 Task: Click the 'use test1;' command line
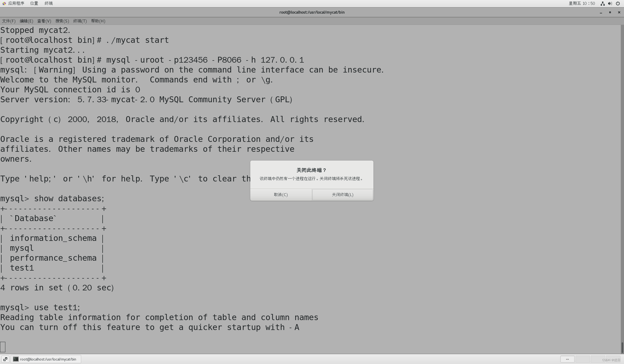pos(40,308)
